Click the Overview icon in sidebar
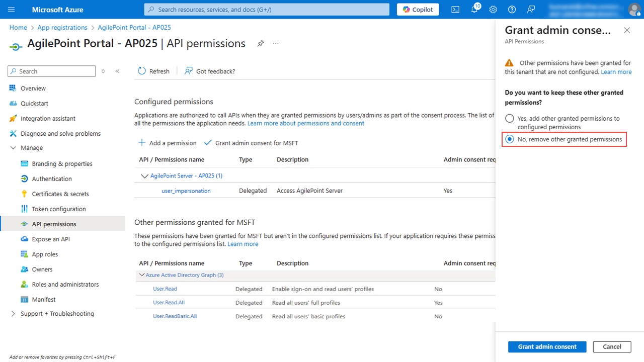Viewport: 644px width, 362px height. click(13, 88)
